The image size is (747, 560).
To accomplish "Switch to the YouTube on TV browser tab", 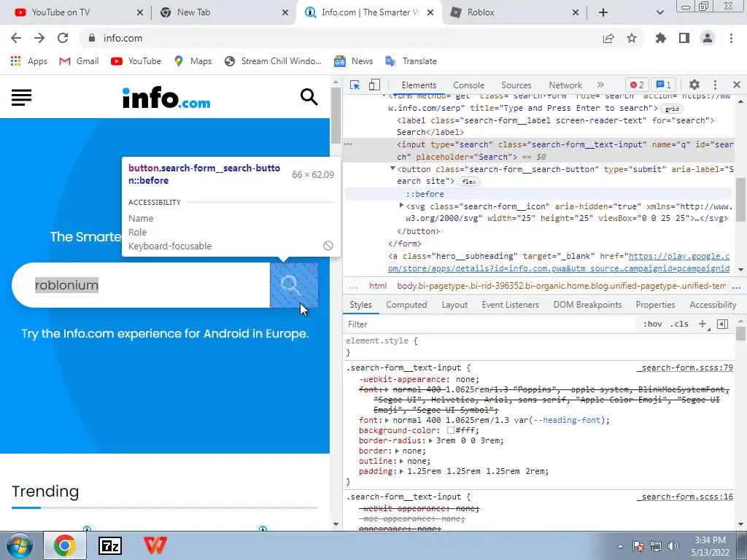I will point(79,12).
